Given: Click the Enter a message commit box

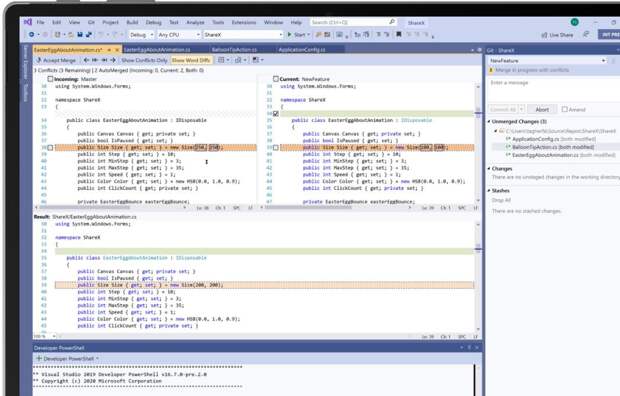Looking at the screenshot, I should 554,89.
